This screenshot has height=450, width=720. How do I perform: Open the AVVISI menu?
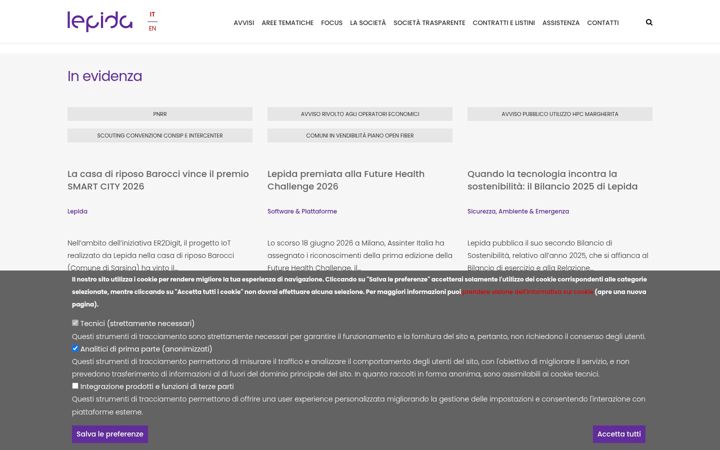(x=244, y=22)
